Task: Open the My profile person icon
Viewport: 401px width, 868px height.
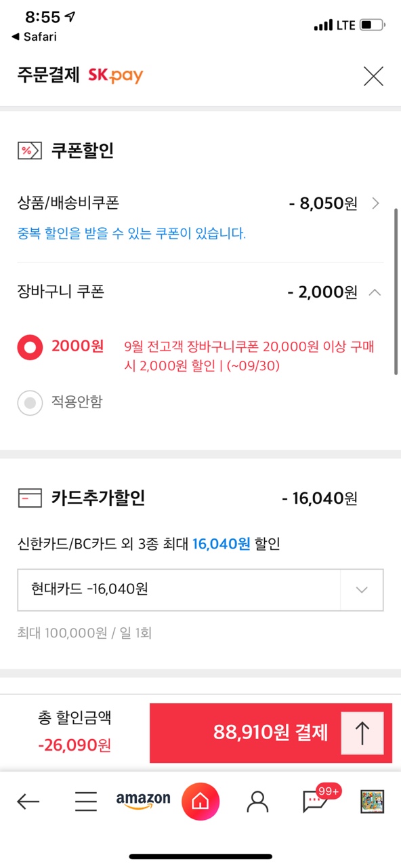Action: point(257,802)
